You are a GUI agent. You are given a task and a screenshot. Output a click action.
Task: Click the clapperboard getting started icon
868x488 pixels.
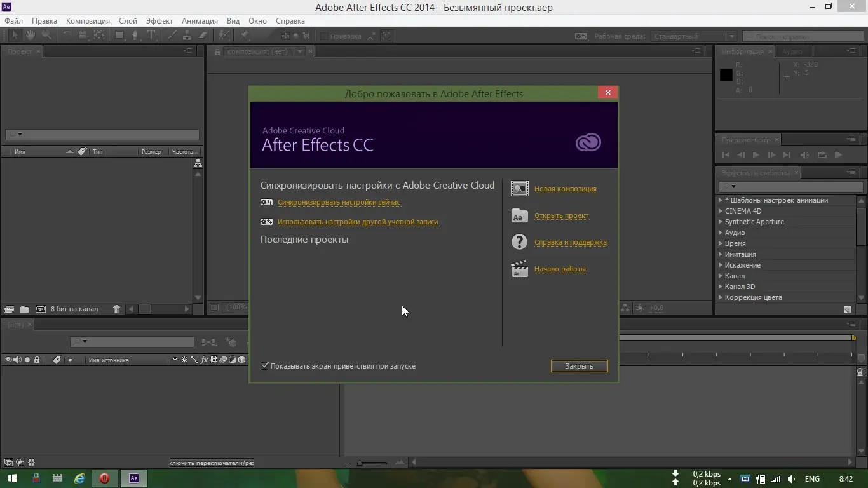519,269
